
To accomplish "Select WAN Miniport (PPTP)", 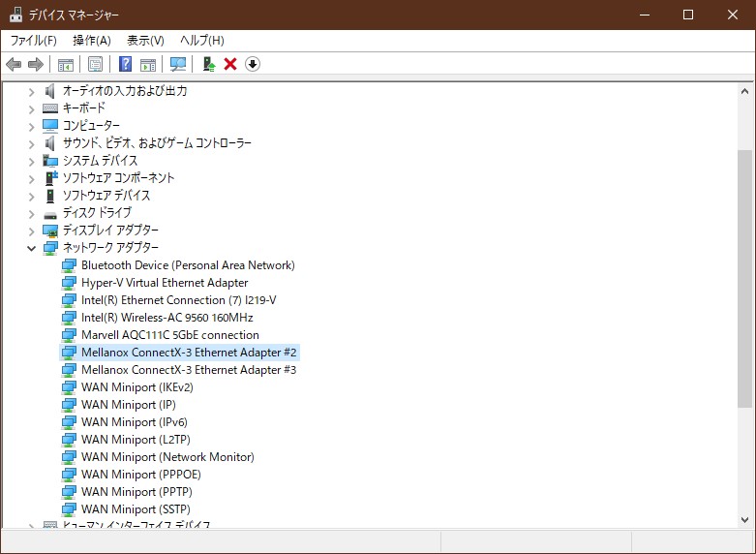I will pos(136,491).
